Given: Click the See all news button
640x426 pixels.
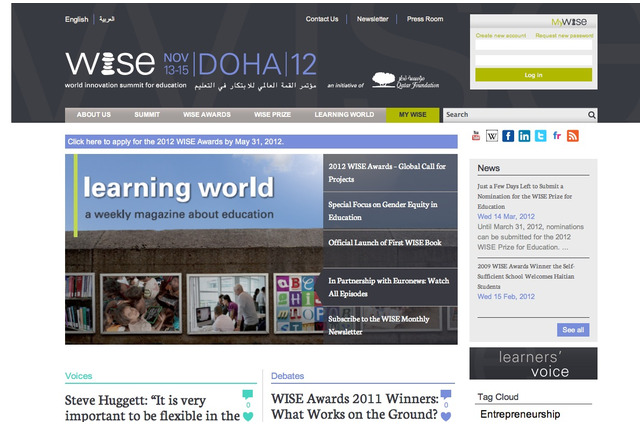Looking at the screenshot, I should [x=573, y=329].
